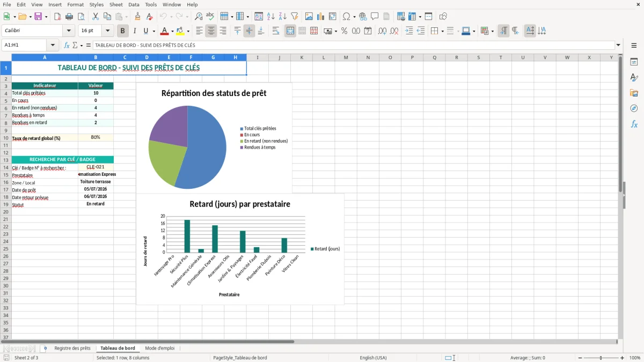Switch to the Registre des prêts sheet tab
Screen dimensions: 644x362
click(x=72, y=348)
